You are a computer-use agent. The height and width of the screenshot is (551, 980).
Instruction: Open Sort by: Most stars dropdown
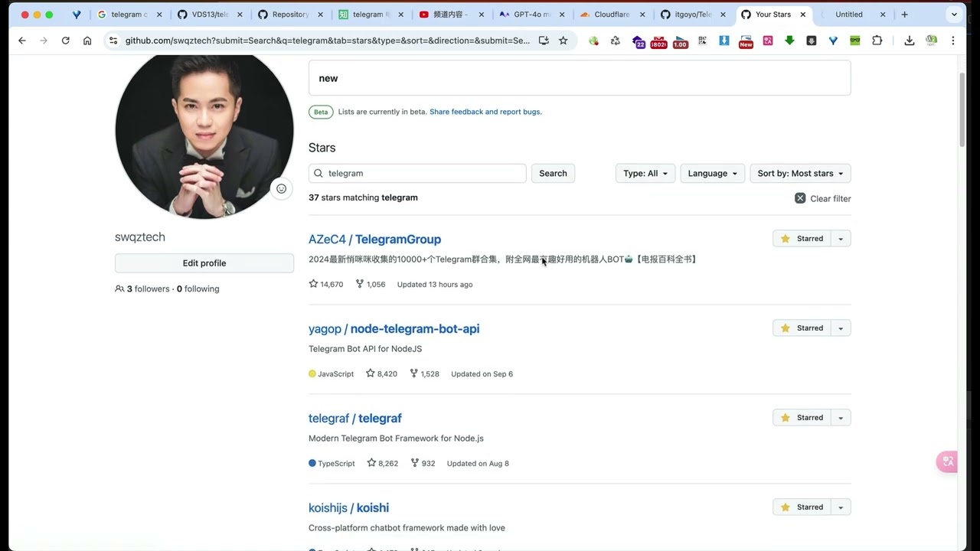tap(800, 173)
